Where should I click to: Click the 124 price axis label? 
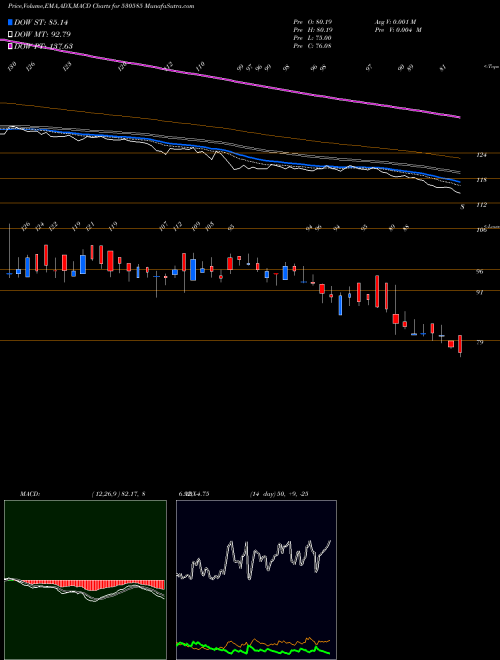point(481,155)
